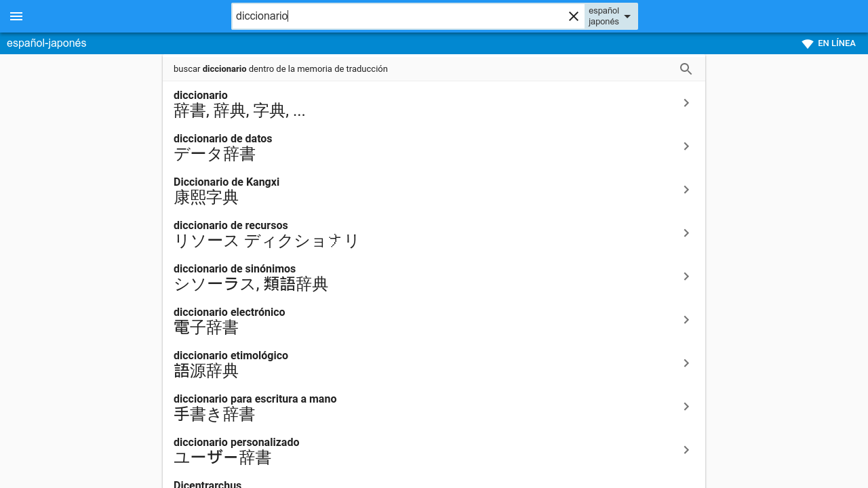The height and width of the screenshot is (488, 868).
Task: Click the translation シソーラス, 類語辞典
Action: click(x=251, y=285)
